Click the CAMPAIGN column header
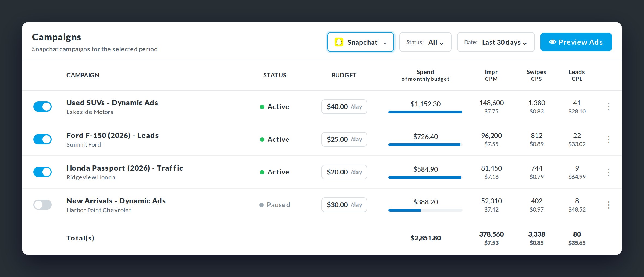Viewport: 644px width, 277px height. tap(83, 75)
